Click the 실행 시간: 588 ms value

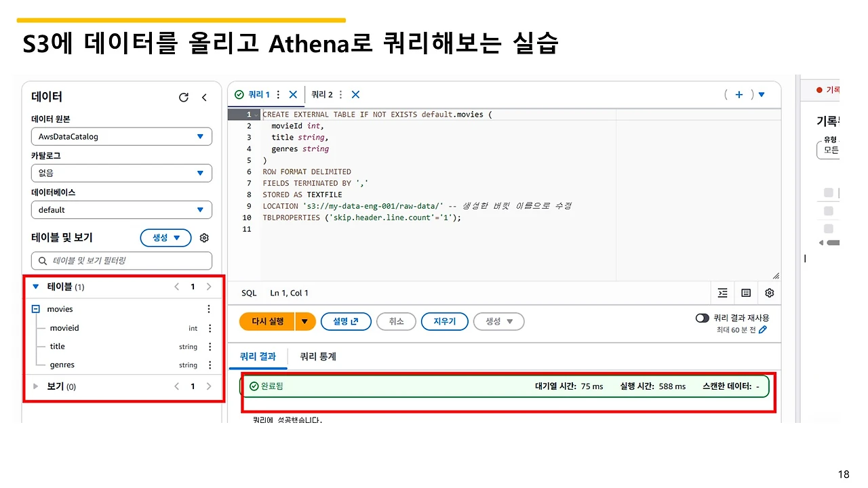coord(653,386)
